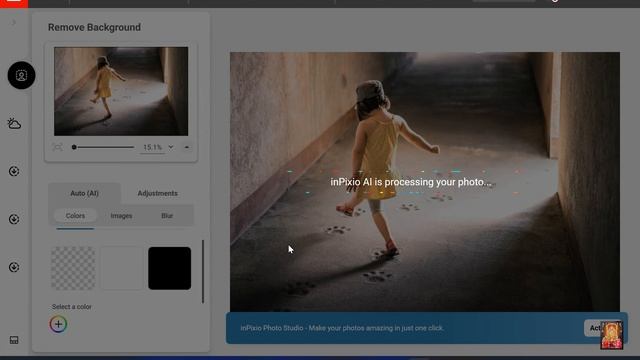Click the red menu button at top left
This screenshot has height=360, width=640.
click(x=14, y=4)
